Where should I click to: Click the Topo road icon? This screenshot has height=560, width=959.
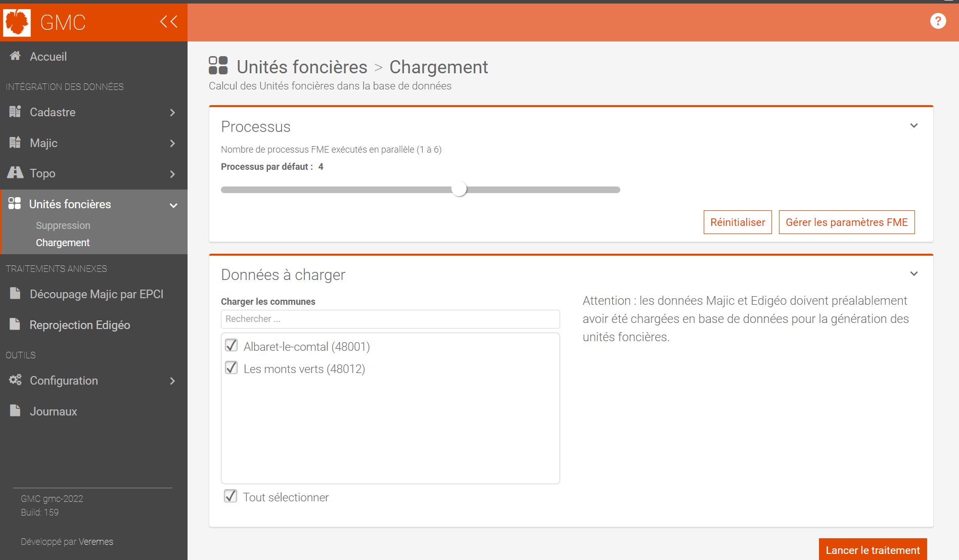point(15,173)
